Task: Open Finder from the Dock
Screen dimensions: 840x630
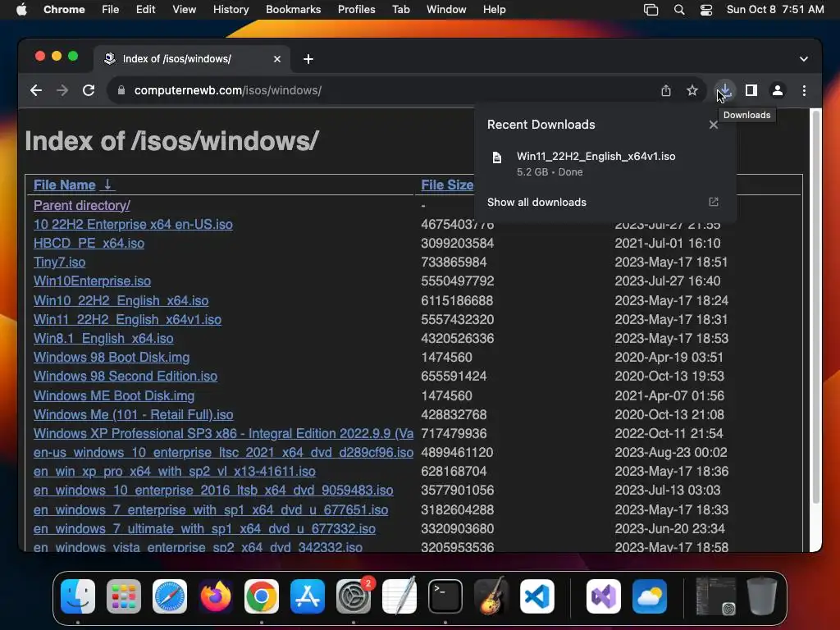Action: (78, 596)
